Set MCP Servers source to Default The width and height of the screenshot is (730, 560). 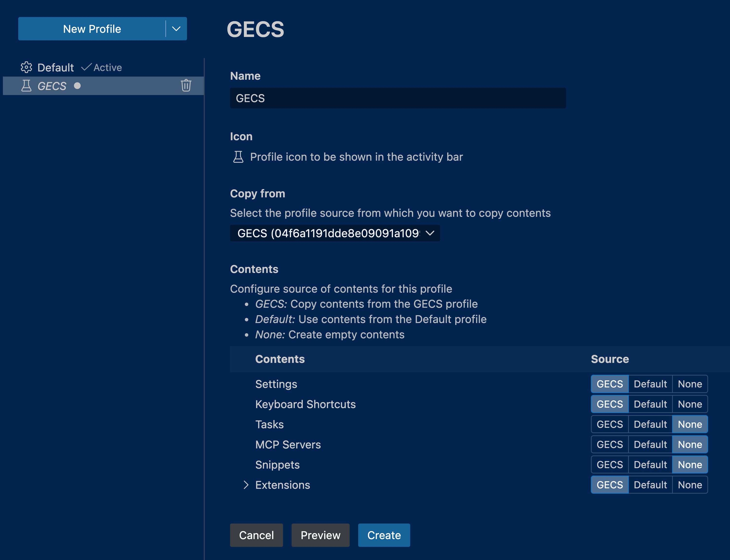tap(650, 444)
